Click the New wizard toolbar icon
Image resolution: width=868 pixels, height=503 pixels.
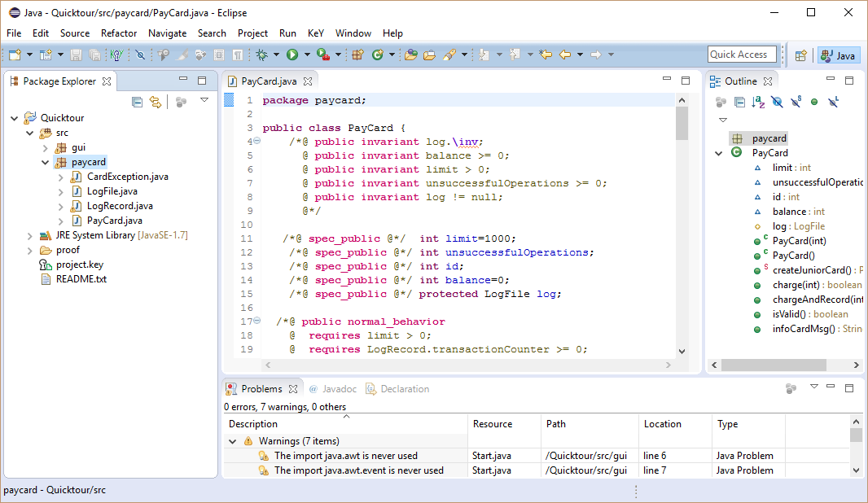[15, 55]
